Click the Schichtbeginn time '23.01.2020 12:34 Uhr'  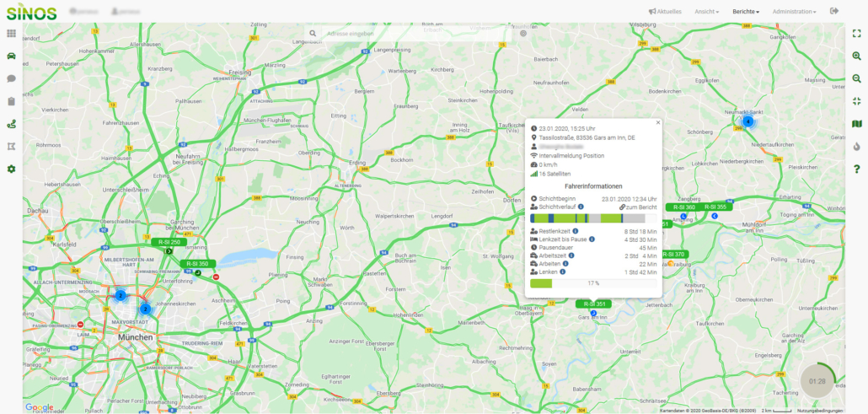point(629,198)
